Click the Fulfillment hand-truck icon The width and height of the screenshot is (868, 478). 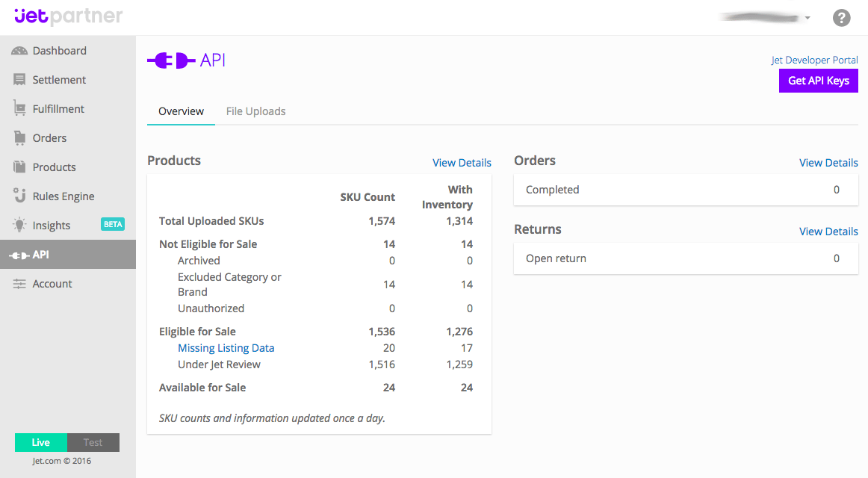(x=19, y=108)
